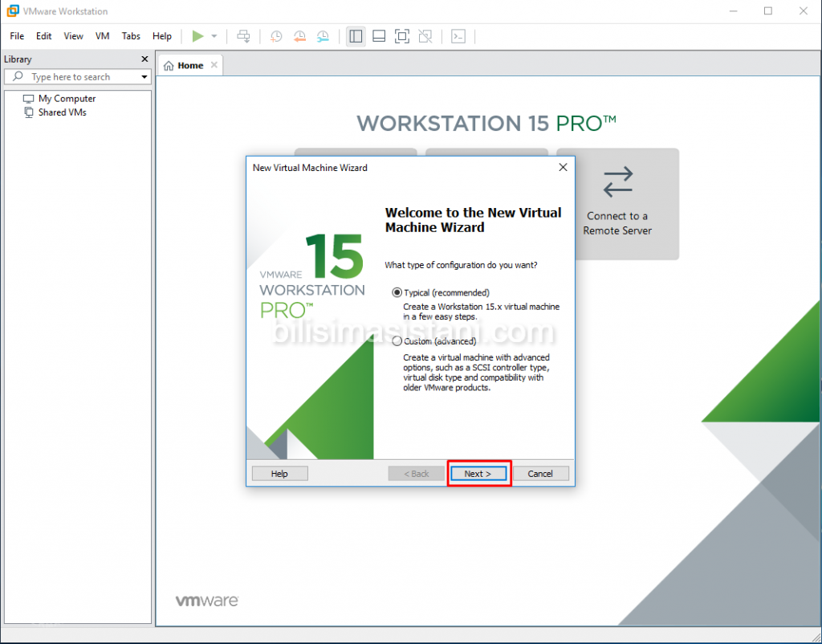
Task: Close the VMware Workstation window
Action: click(803, 11)
